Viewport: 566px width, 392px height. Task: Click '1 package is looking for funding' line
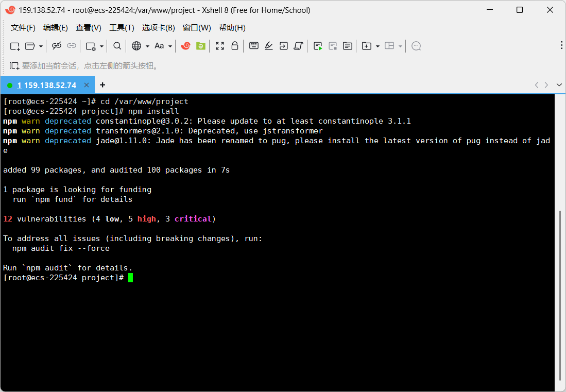coord(77,190)
